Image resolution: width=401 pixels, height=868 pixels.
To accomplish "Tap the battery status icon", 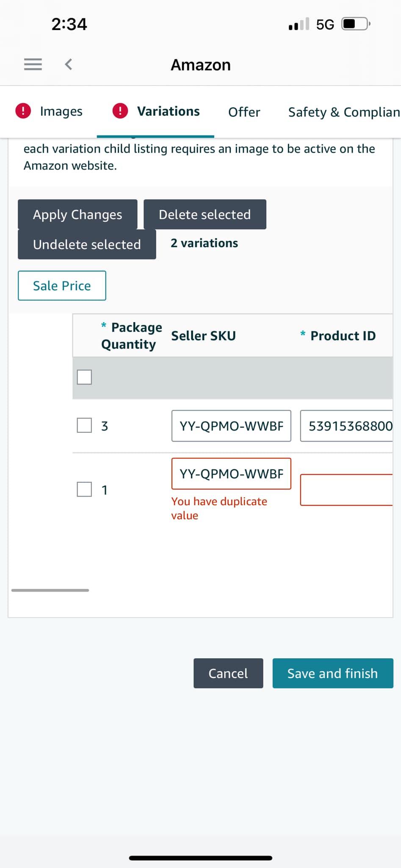I will click(x=356, y=24).
